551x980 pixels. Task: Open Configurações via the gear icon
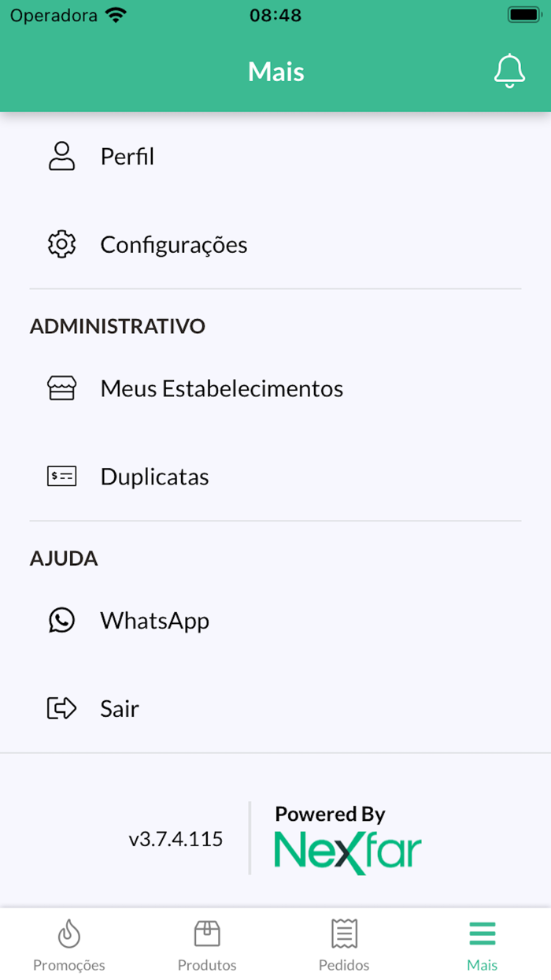(61, 244)
